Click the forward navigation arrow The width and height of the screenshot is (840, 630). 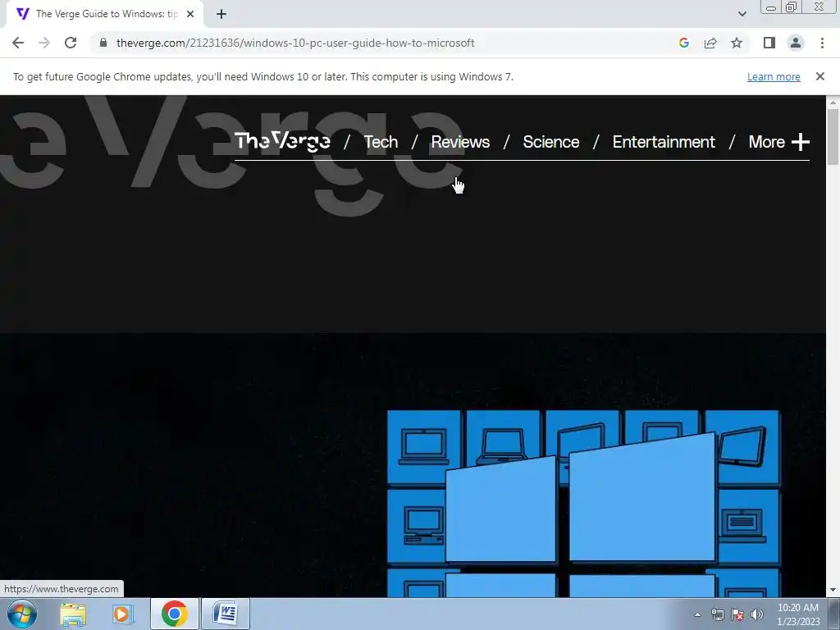coord(44,43)
